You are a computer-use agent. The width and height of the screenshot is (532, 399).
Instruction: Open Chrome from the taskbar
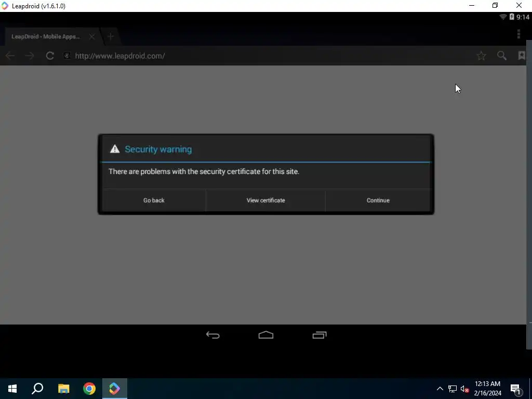click(89, 389)
